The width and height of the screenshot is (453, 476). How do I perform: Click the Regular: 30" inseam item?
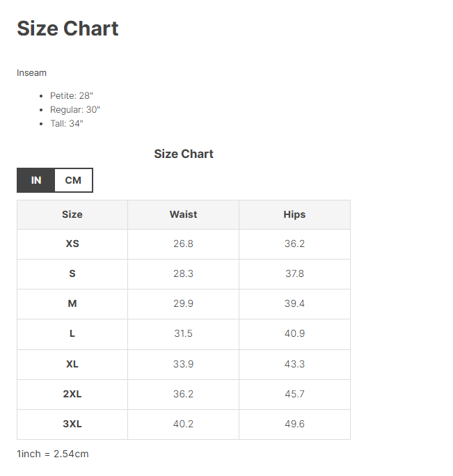pos(75,109)
